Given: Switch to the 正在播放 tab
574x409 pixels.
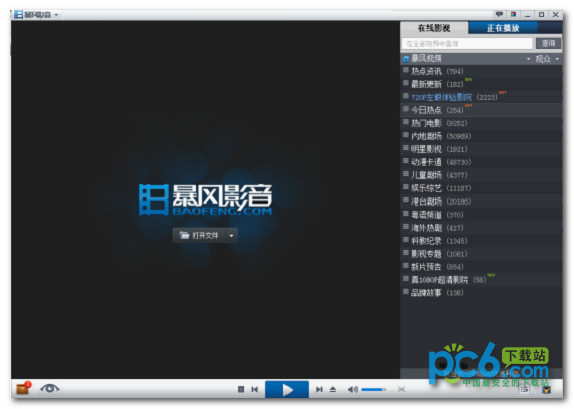Looking at the screenshot, I should point(503,28).
